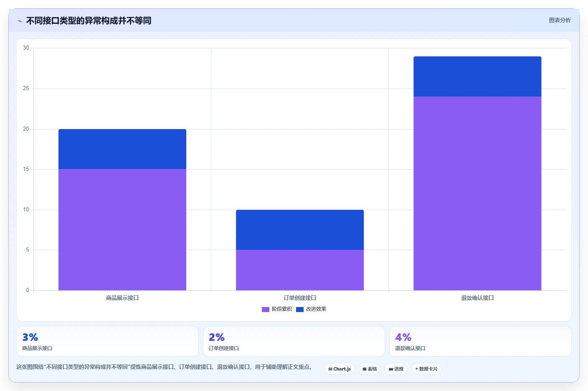Click the 订单创建接口 caption under 2%
The height and width of the screenshot is (391, 588).
224,348
